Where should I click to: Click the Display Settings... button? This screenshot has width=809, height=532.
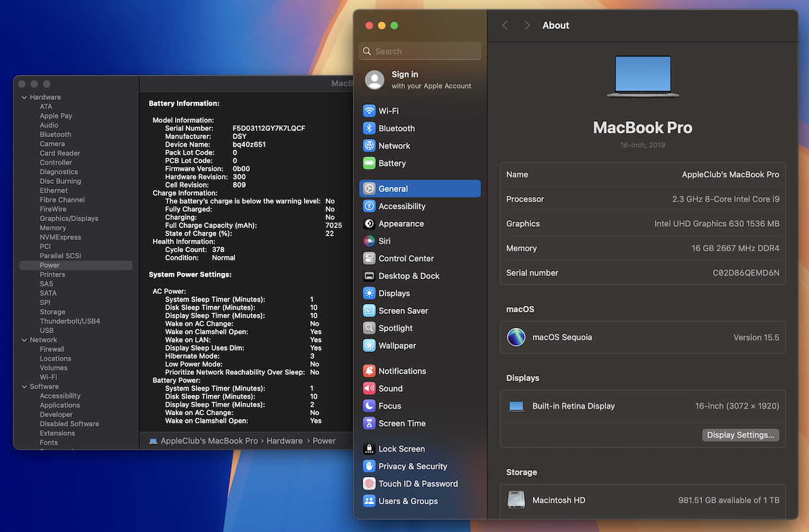click(x=741, y=435)
